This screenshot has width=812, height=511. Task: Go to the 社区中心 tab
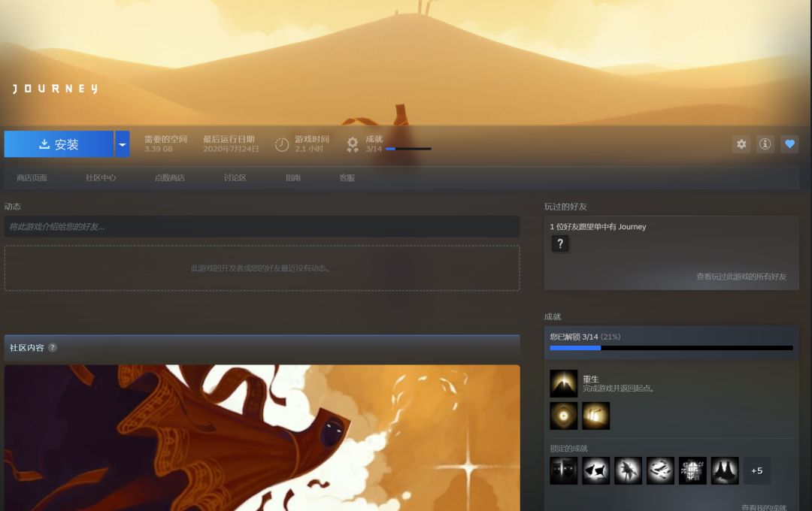point(101,178)
